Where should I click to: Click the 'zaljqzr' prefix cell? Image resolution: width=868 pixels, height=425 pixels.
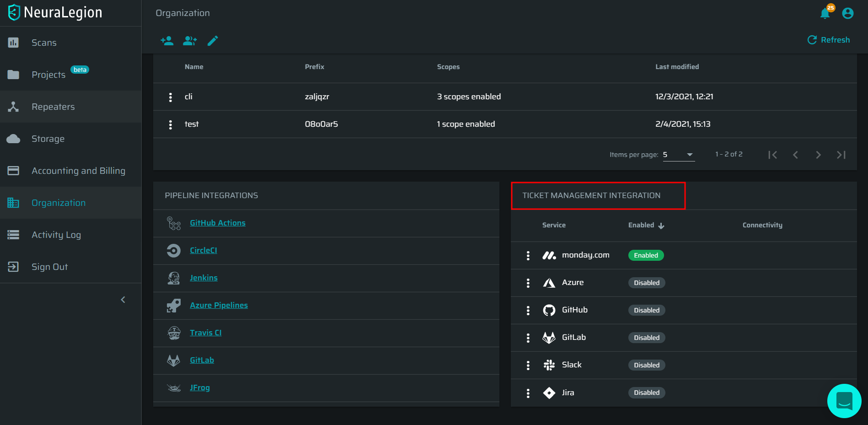coord(317,97)
